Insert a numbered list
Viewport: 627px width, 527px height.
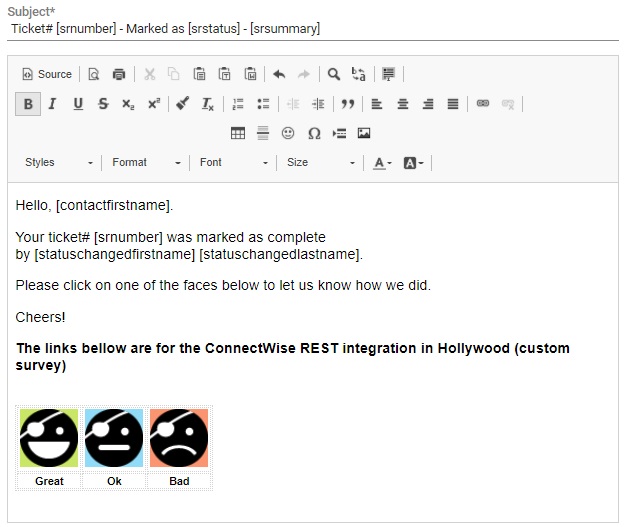[x=238, y=104]
